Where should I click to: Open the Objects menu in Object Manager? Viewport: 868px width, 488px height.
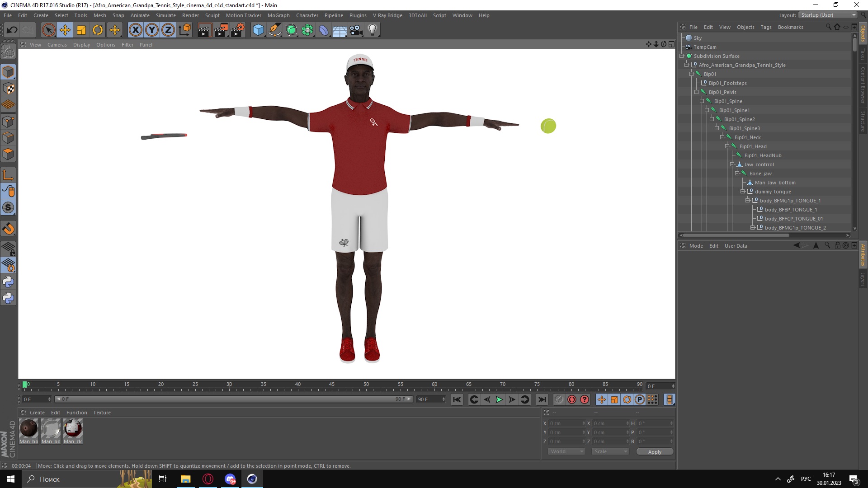click(745, 27)
